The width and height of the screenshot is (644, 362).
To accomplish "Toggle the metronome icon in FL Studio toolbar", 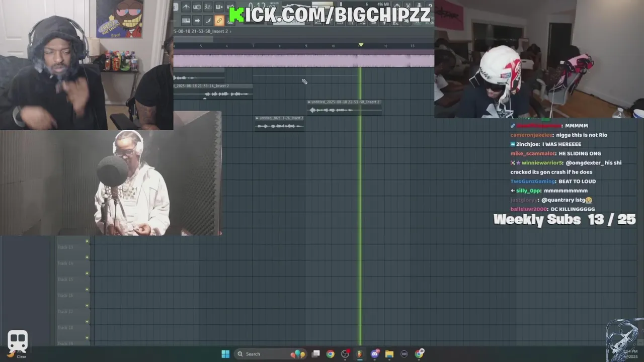I will point(186,7).
